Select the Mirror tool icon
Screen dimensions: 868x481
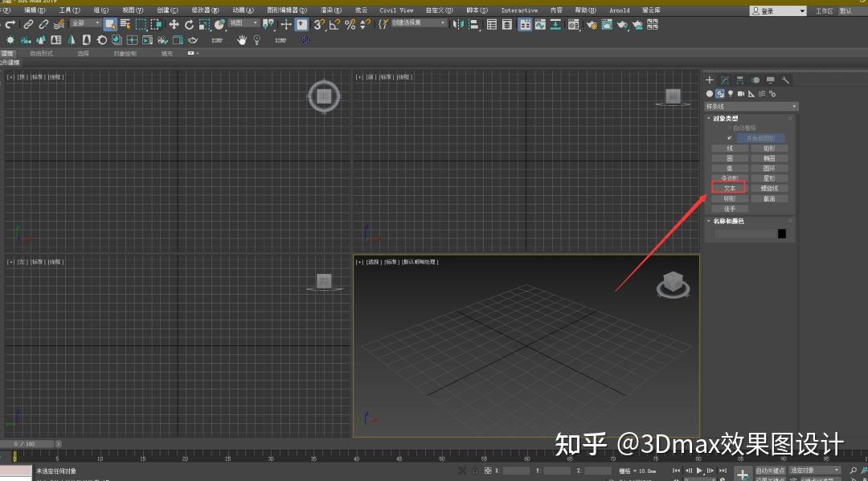pos(455,25)
